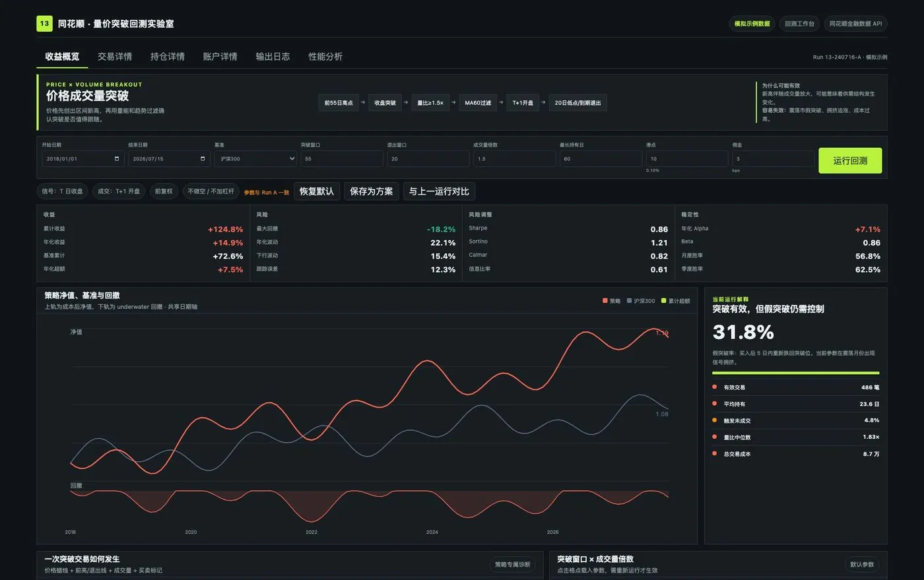Click the 策略专属诊断 pill button
924x580 pixels.
(x=513, y=564)
